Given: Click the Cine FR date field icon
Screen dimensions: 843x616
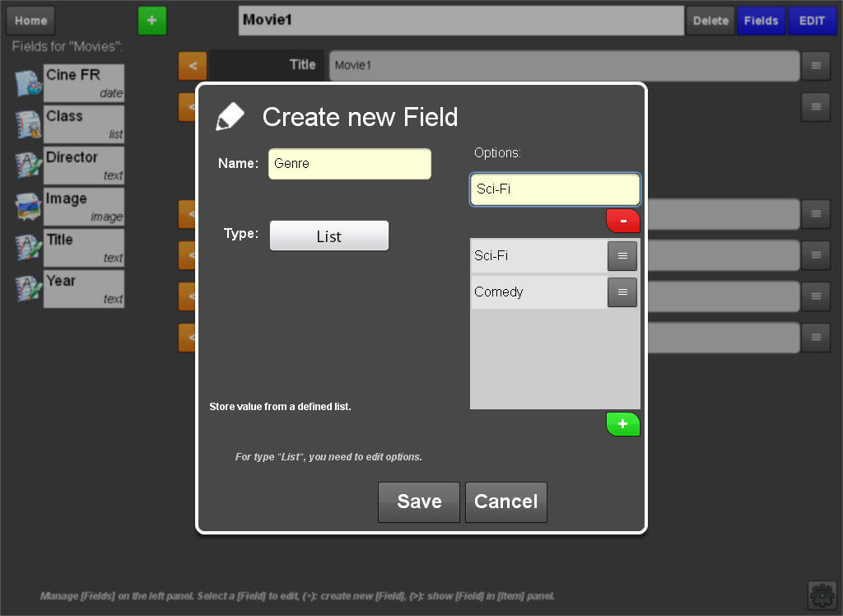Looking at the screenshot, I should pyautogui.click(x=28, y=83).
